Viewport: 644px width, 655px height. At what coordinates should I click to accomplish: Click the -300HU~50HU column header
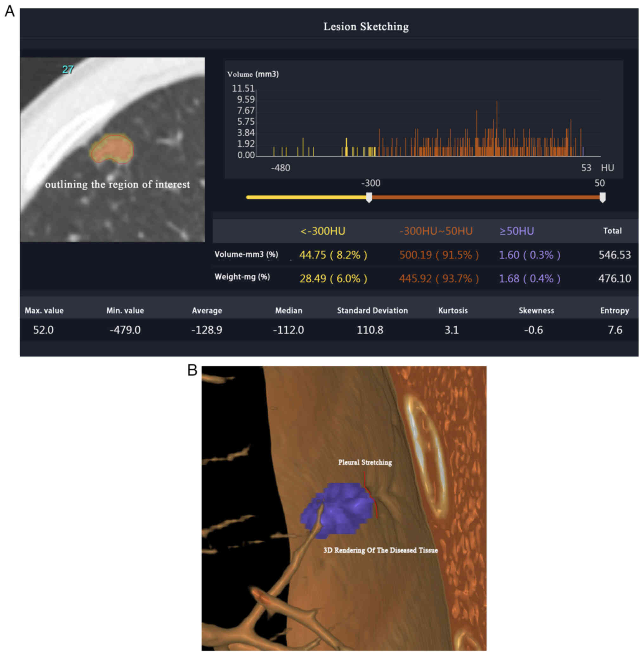[436, 231]
